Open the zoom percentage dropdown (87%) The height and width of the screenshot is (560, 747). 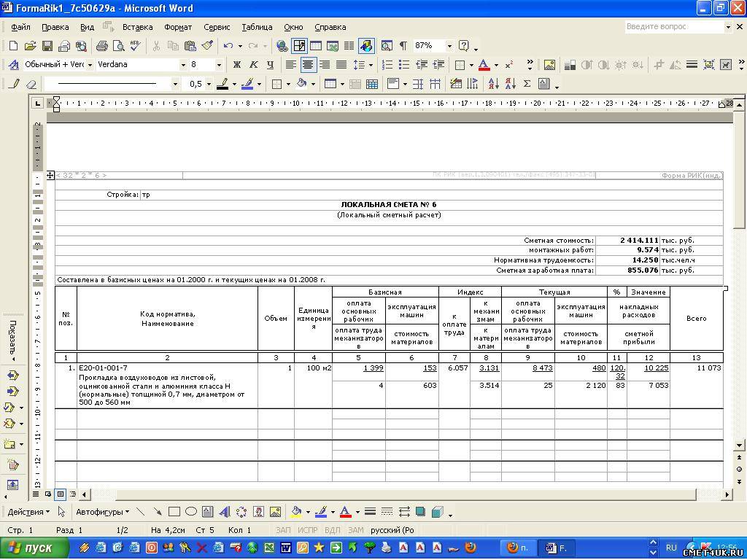449,46
